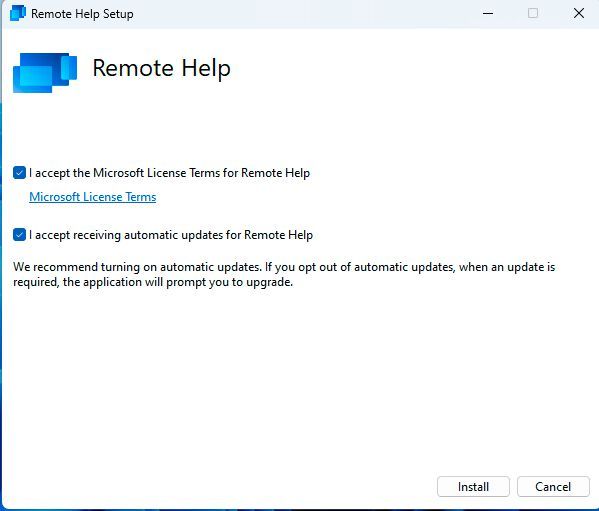Click the 'I accept receiving automatic updates' label

coord(171,234)
